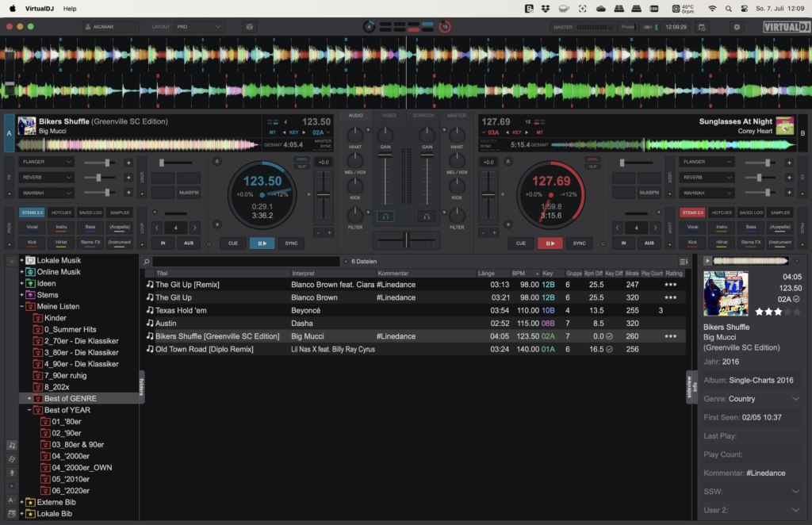Image resolution: width=812 pixels, height=525 pixels.
Task: Toggle master tempo MT on deck A
Action: (273, 132)
